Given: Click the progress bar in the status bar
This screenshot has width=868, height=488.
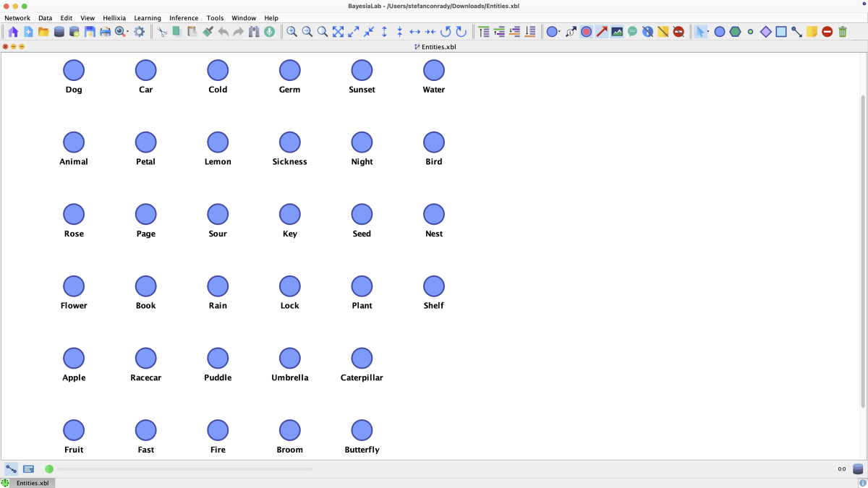Looking at the screenshot, I should (184, 469).
